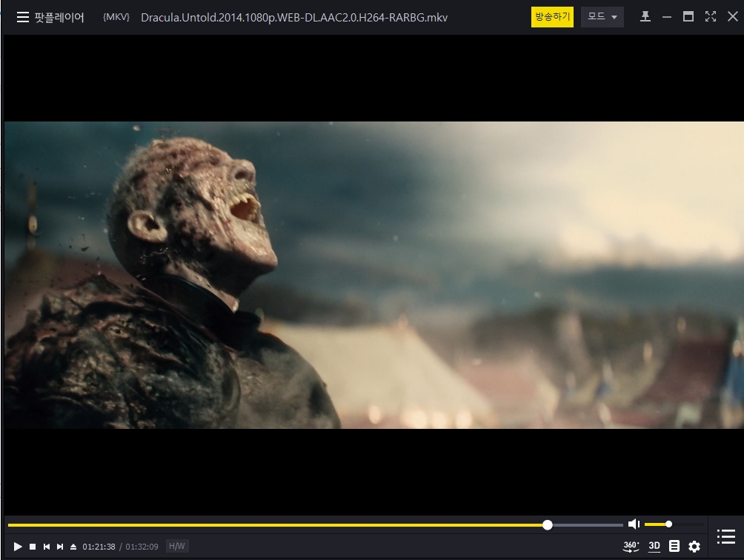
Task: Skip to the previous file
Action: 47,547
